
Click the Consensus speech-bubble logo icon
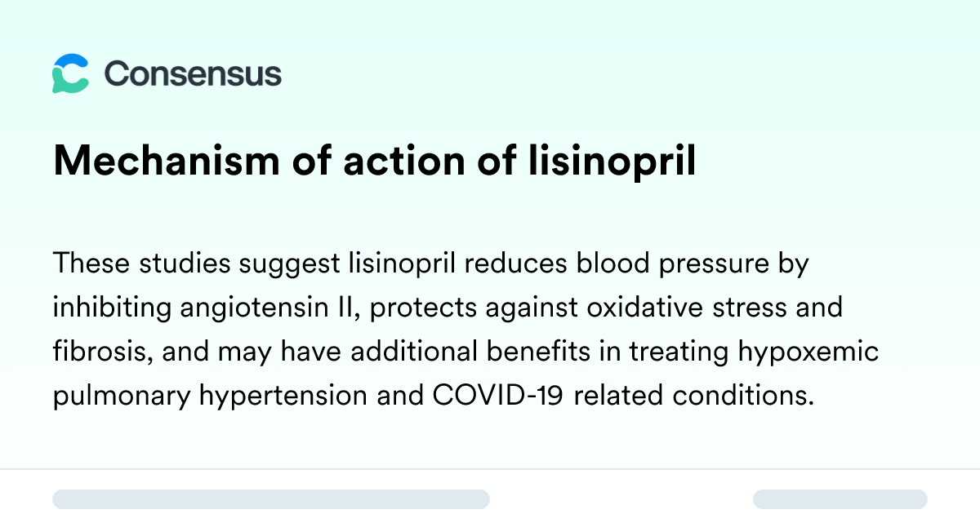point(70,73)
